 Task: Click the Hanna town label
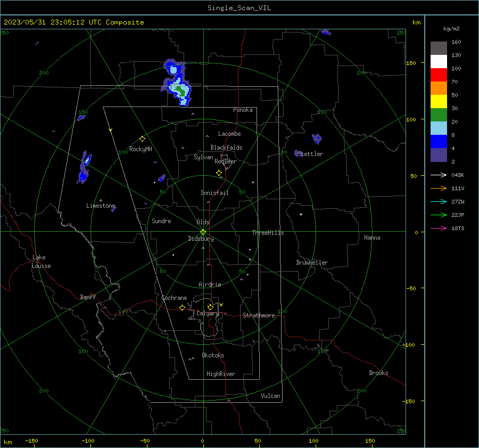tap(372, 238)
